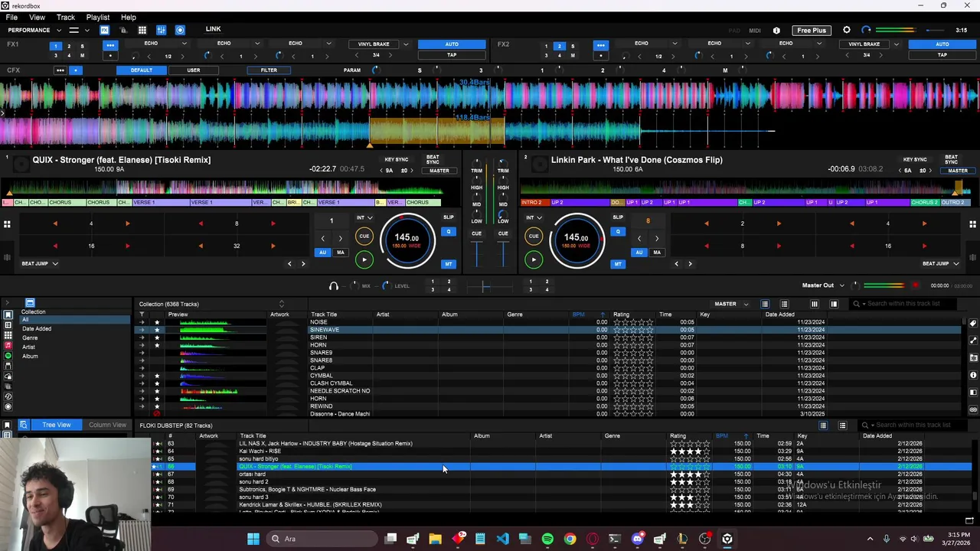Open the Master Out dropdown
The height and width of the screenshot is (551, 980).
click(824, 285)
